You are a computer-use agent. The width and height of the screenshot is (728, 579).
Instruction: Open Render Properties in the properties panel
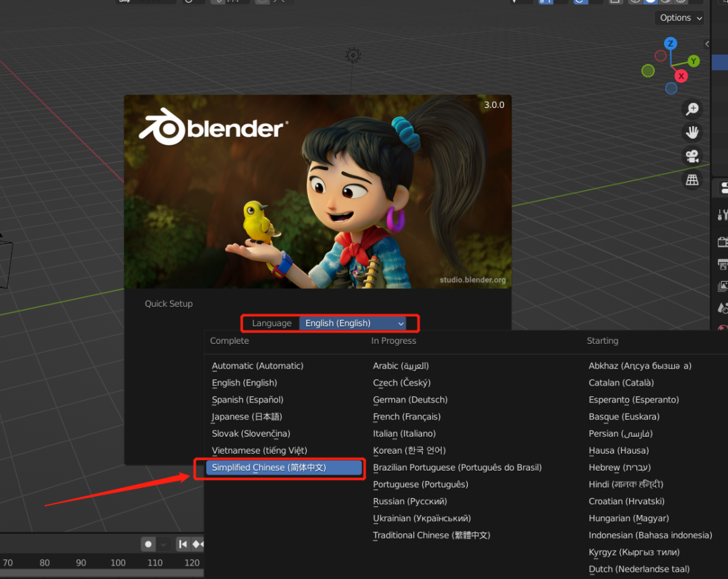point(722,241)
